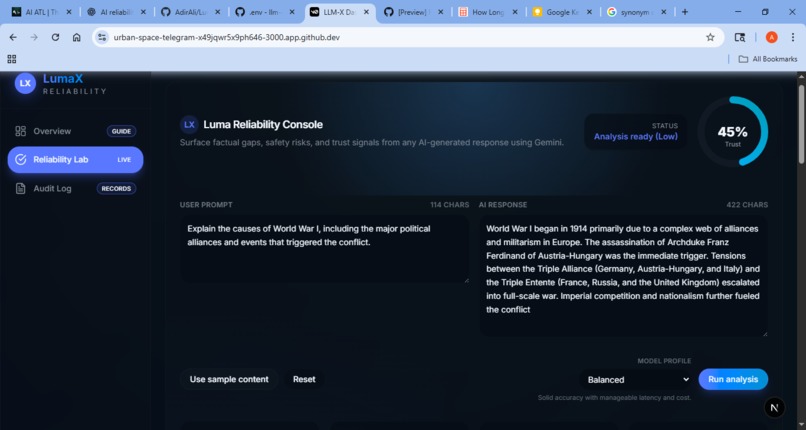Viewport: 806px width, 430px height.
Task: Open the Overview sidebar item
Action: pos(75,131)
